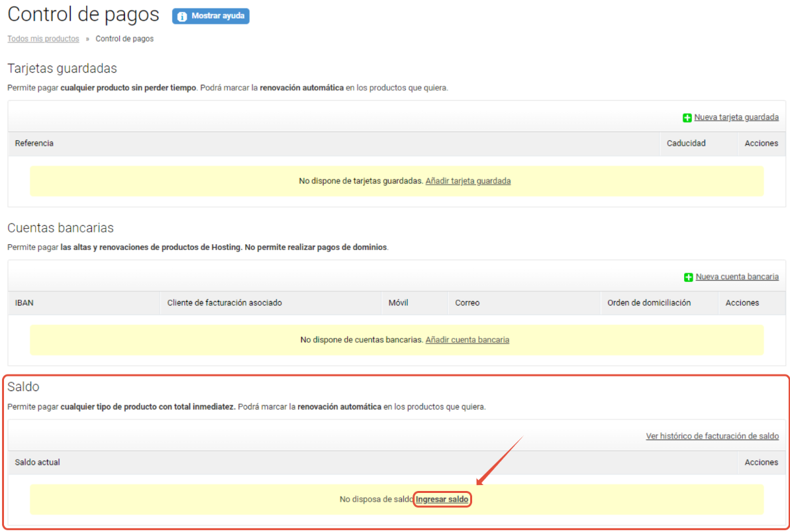Select the Referencia column header
790x532 pixels.
point(34,143)
